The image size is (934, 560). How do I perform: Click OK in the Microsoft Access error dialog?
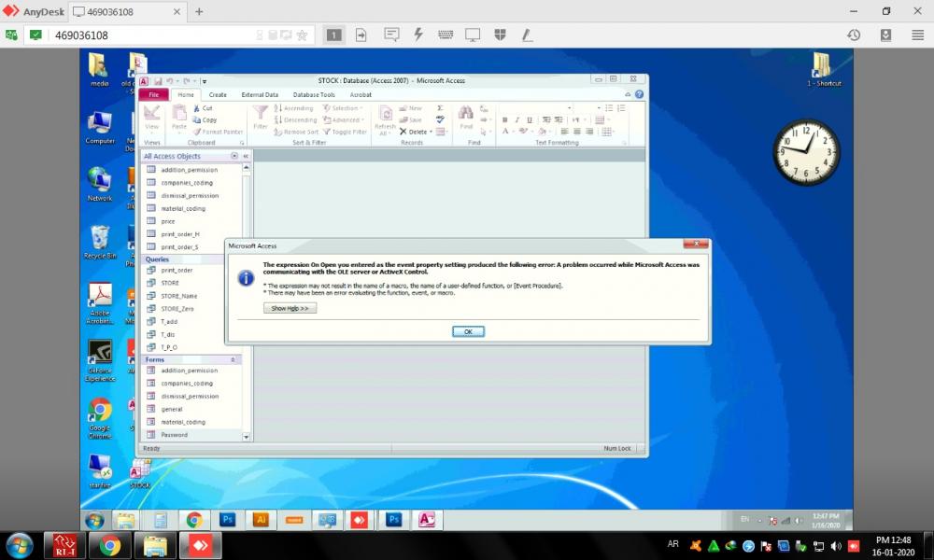(x=468, y=331)
